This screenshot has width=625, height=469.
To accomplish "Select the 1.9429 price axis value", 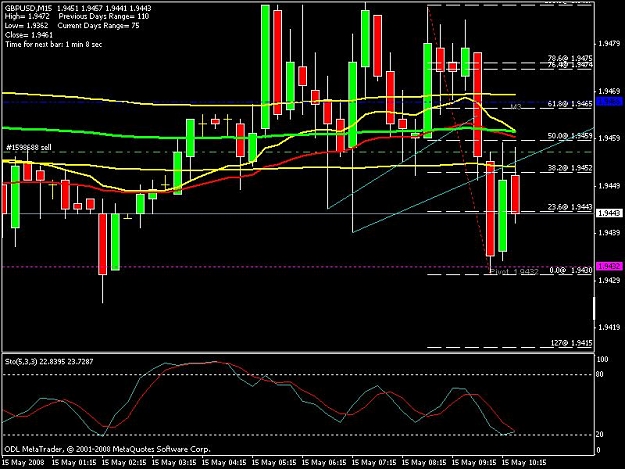I will [609, 281].
